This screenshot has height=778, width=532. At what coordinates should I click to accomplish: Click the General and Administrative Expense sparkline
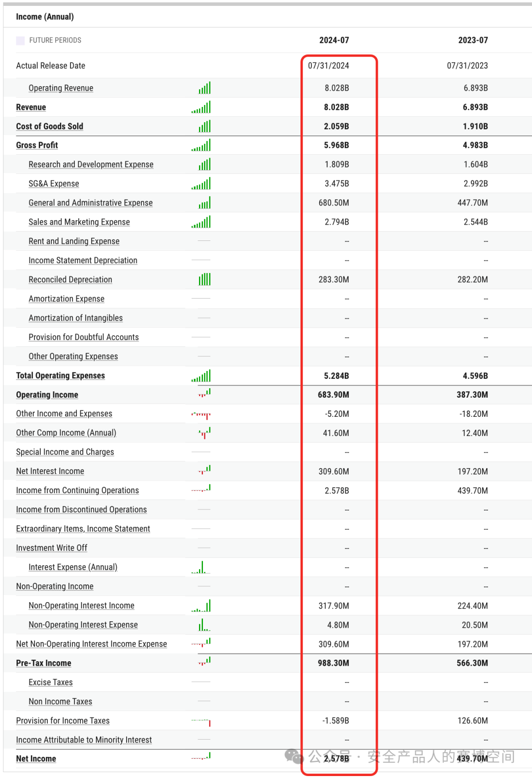click(204, 203)
